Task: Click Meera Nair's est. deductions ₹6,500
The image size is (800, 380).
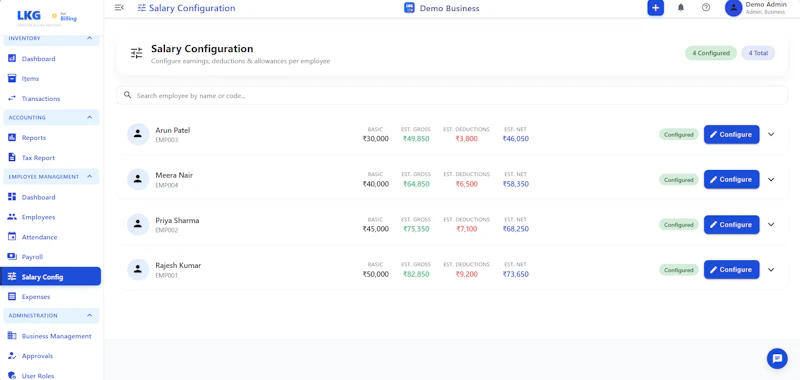Action: 466,184
